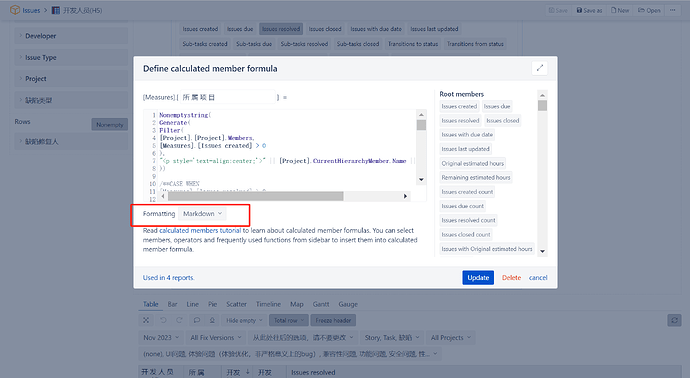Click the Root members vertical scrollbar thumb
The image size is (690, 378).
tap(542, 106)
